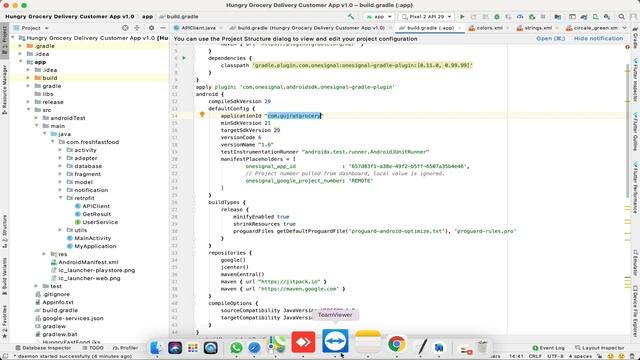Open Maps from the dock
The image size is (640, 360).
point(276,345)
